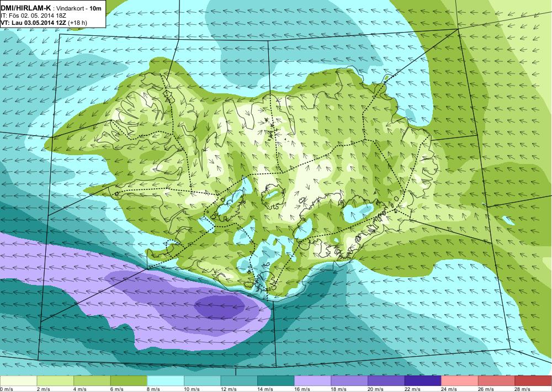The height and width of the screenshot is (392, 552).
Task: Click the darkest violet wind maximum on the map
Action: click(x=219, y=306)
